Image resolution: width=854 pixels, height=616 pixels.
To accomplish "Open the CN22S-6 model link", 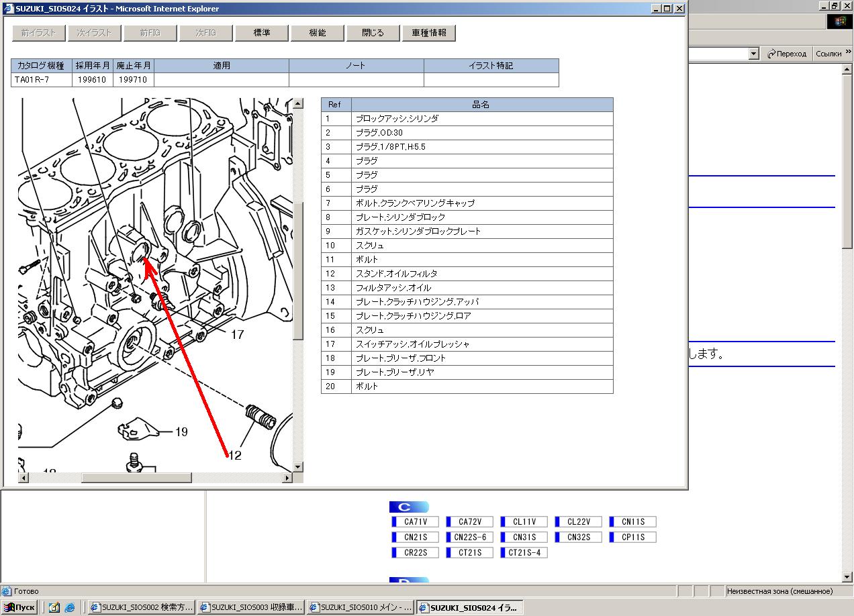I will pos(470,537).
